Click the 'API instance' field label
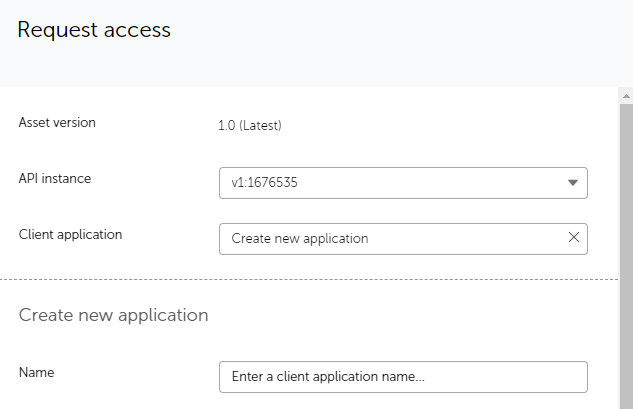This screenshot has height=409, width=633. (55, 178)
